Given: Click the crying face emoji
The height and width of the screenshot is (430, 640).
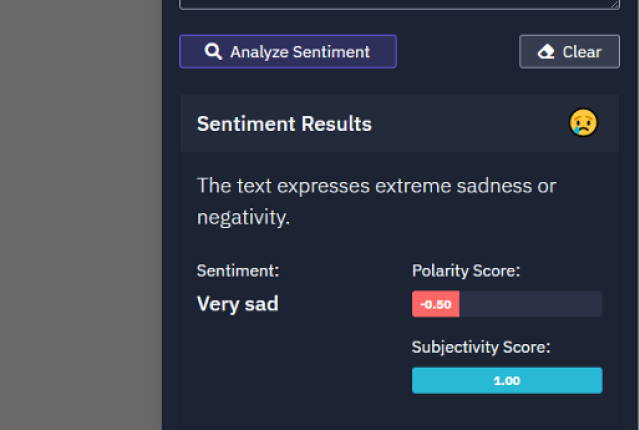Looking at the screenshot, I should [x=583, y=122].
